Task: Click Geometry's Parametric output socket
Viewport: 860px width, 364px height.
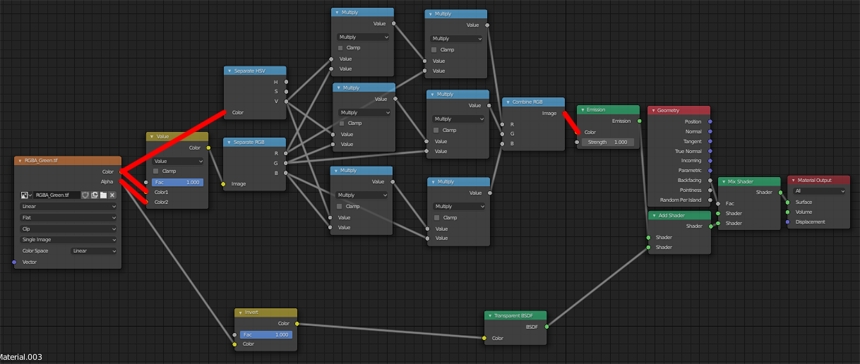Action: [x=710, y=170]
